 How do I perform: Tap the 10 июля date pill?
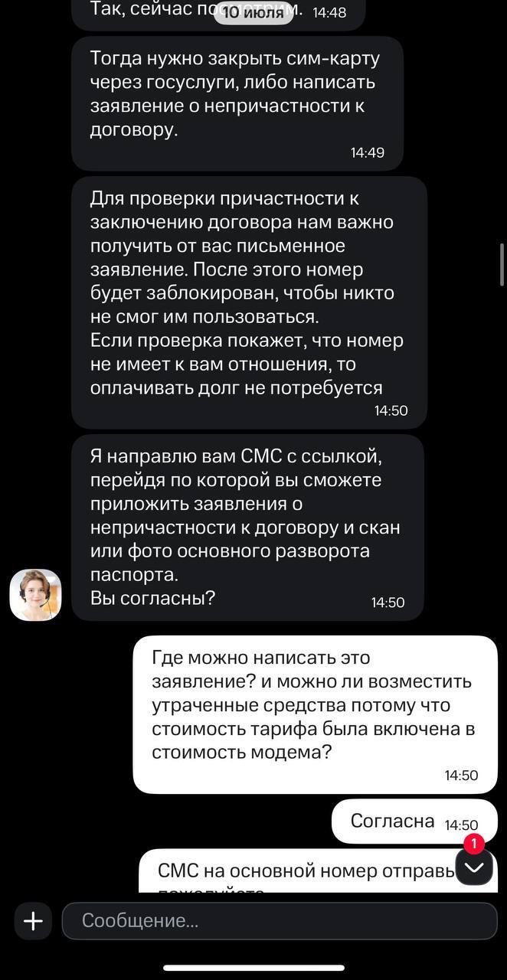pyautogui.click(x=253, y=12)
